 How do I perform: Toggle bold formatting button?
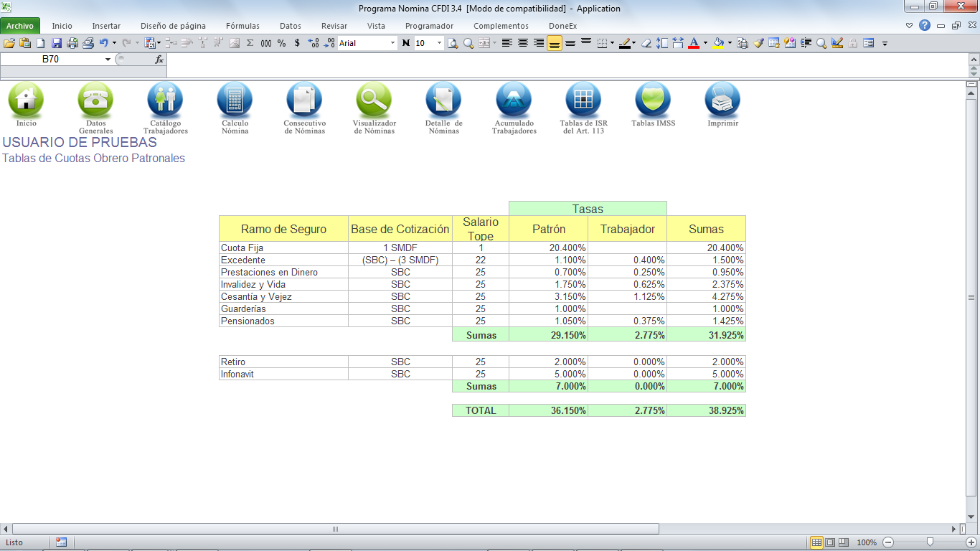pos(406,43)
